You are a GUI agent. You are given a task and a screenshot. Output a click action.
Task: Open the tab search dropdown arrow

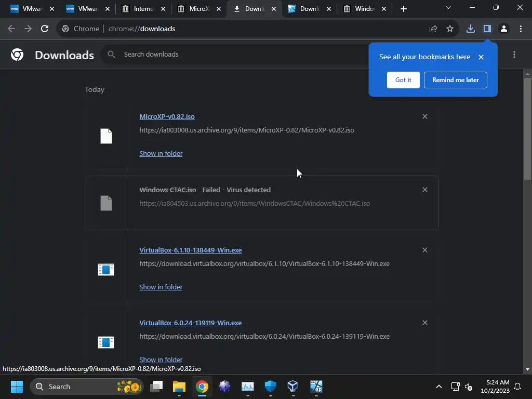(448, 7)
